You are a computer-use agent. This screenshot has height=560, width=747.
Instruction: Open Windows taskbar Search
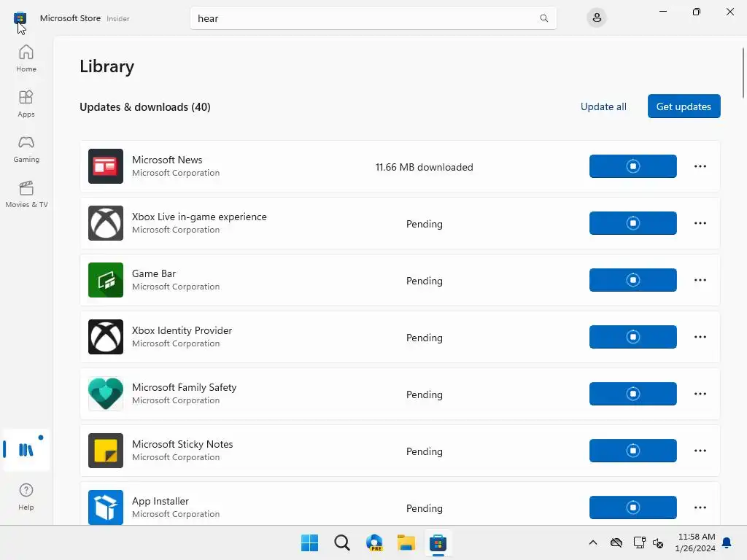(x=341, y=542)
